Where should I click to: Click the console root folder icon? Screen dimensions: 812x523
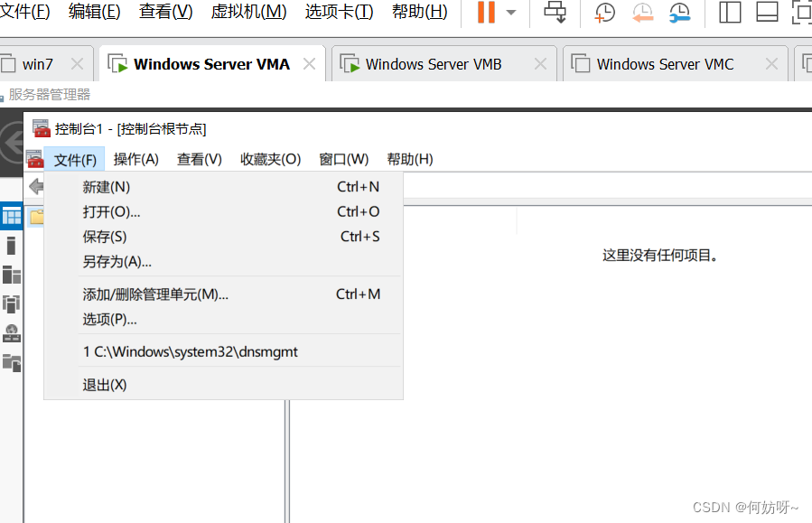point(36,217)
